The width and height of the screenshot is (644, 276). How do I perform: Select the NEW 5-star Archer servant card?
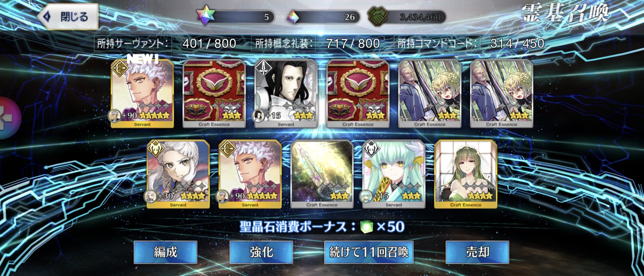tap(142, 93)
